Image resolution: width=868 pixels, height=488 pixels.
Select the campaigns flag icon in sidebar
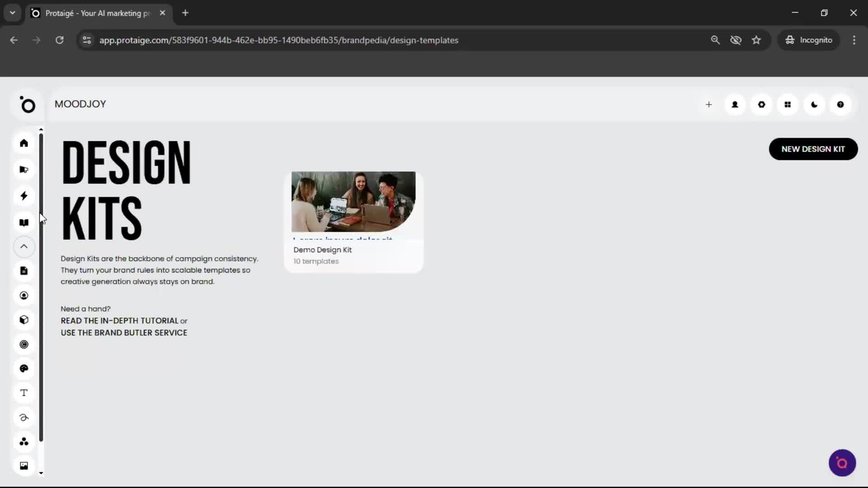24,169
